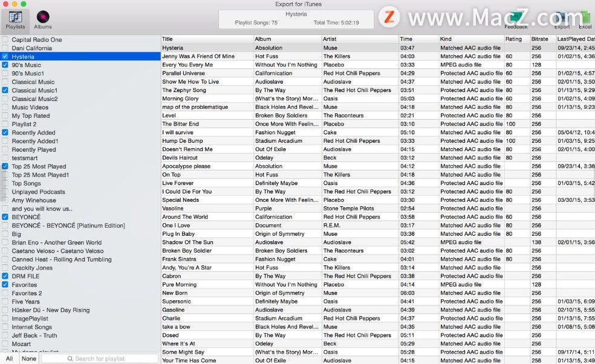This screenshot has height=364, width=595.
Task: Uncheck the Classical Music1 checkbox
Action: [5, 90]
